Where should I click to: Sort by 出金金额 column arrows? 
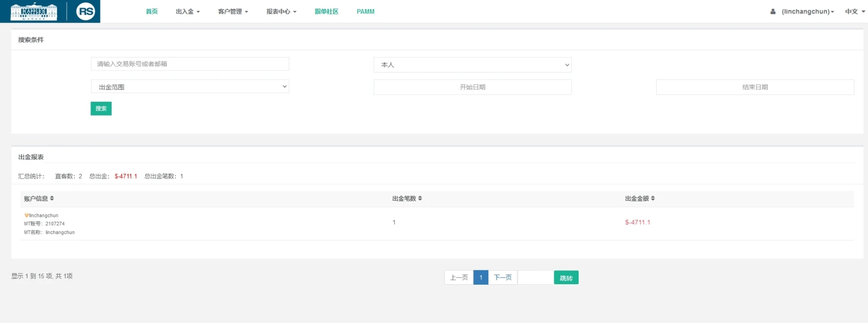click(x=653, y=199)
